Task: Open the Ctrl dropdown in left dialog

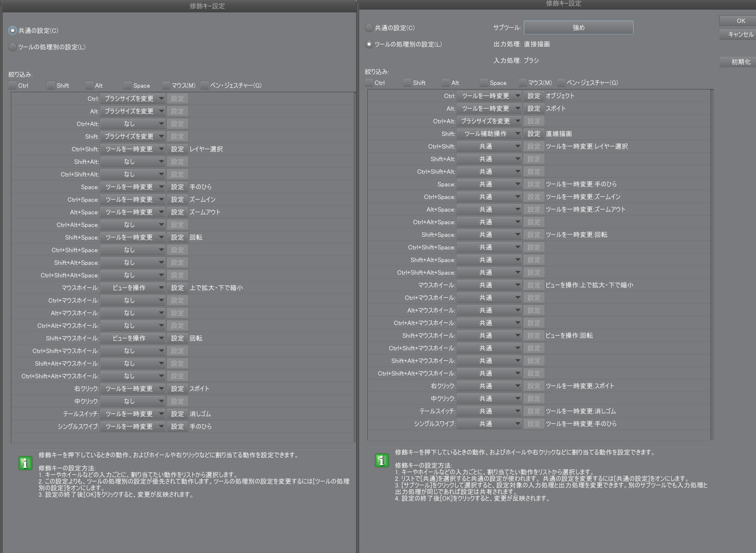Action: [133, 98]
